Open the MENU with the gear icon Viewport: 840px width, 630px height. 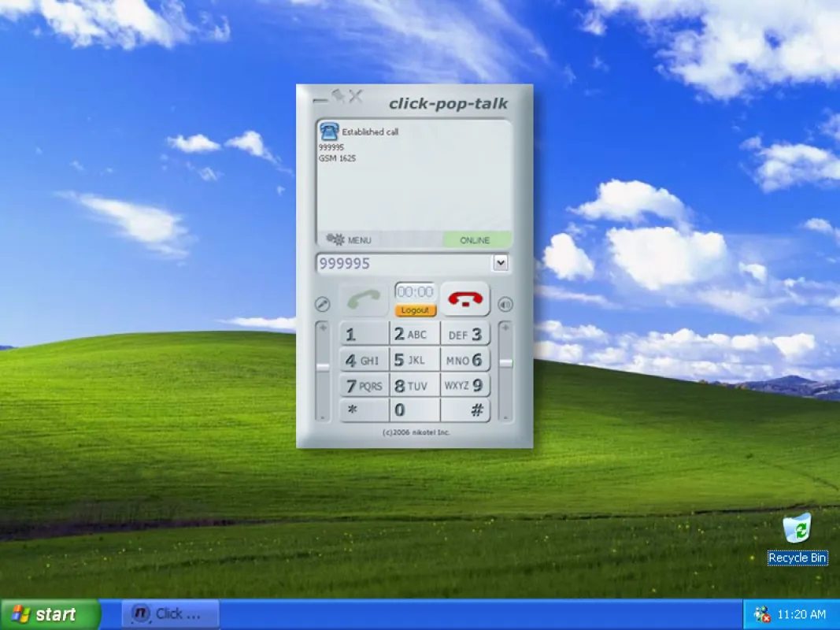click(349, 239)
